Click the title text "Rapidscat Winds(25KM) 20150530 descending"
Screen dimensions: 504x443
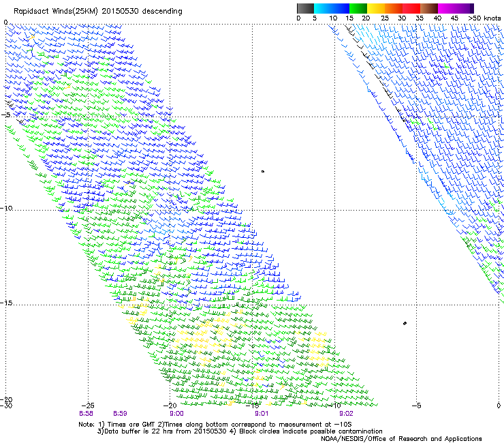point(97,12)
